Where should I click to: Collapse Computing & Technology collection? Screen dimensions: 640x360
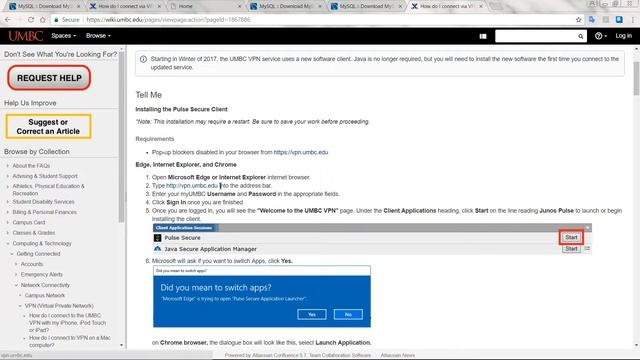(x=8, y=243)
